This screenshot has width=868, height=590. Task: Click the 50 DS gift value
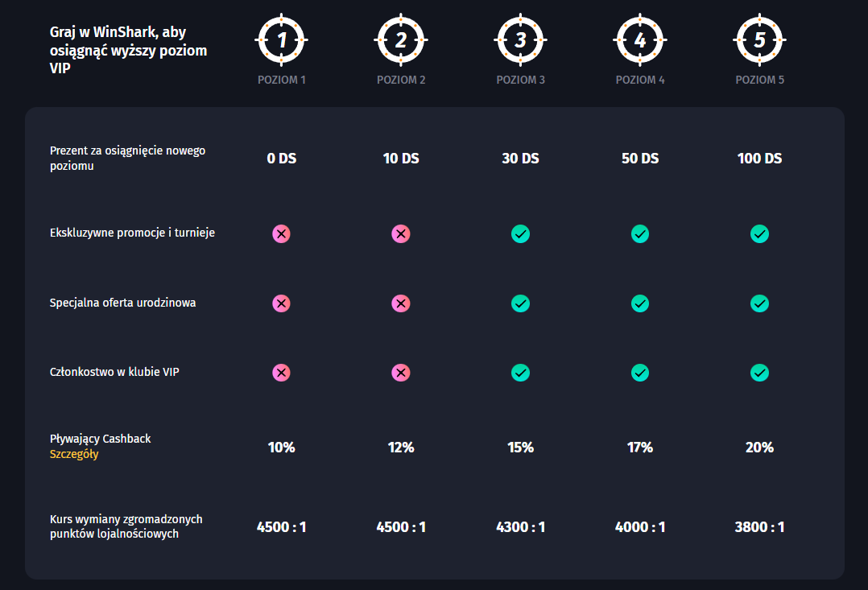pyautogui.click(x=640, y=159)
